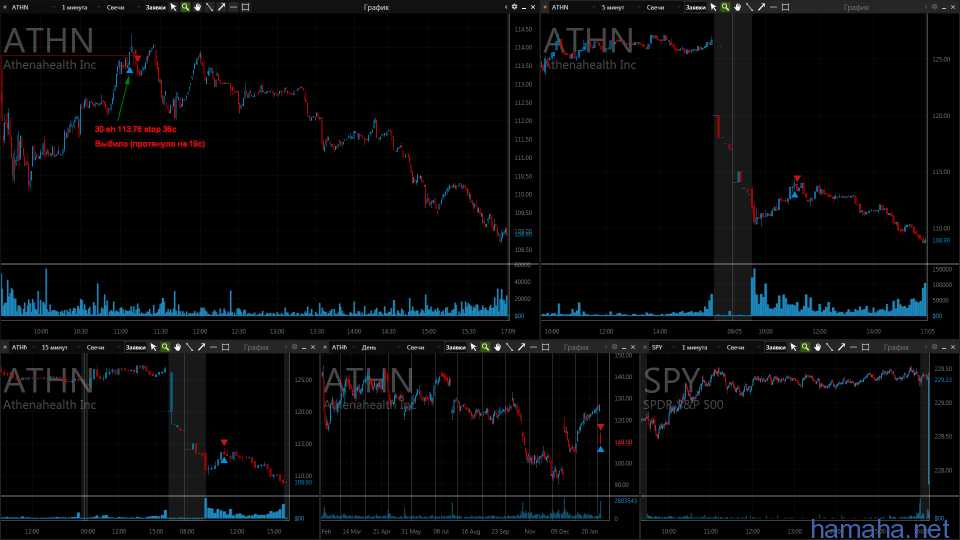Choose line drawing tool in daily ATHN chart
This screenshot has height=540, width=960.
pyautogui.click(x=509, y=347)
